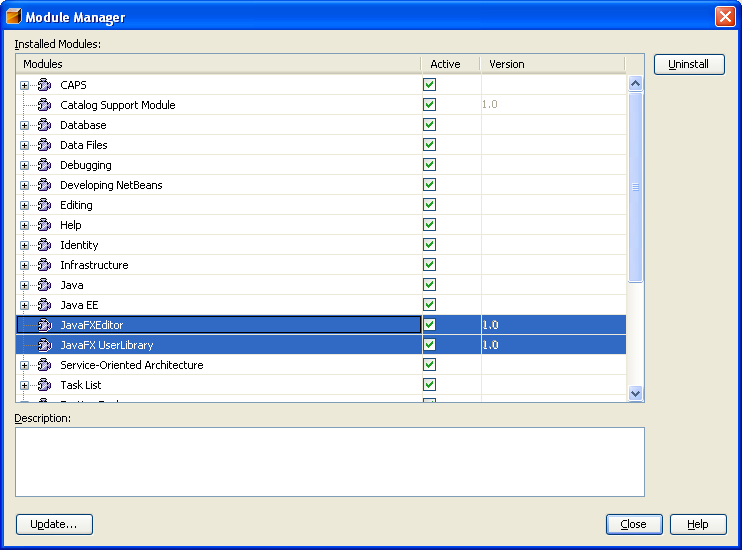Click the JavaFXEditor module icon
Image resolution: width=742 pixels, height=550 pixels.
point(44,325)
